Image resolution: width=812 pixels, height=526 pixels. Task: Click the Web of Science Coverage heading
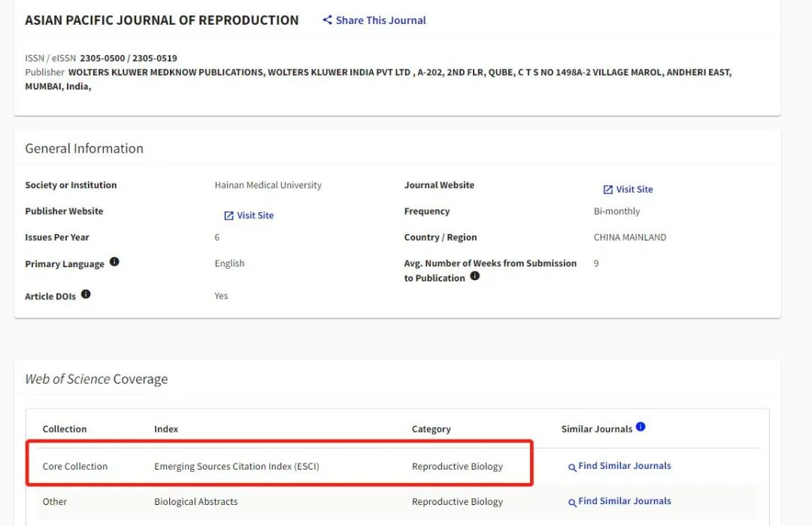(x=96, y=379)
